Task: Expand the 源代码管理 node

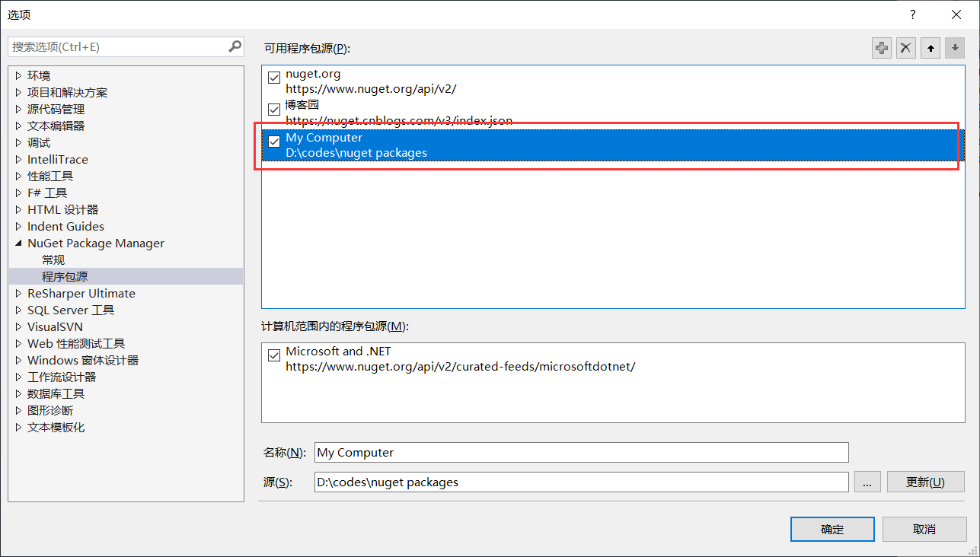Action: (19, 110)
